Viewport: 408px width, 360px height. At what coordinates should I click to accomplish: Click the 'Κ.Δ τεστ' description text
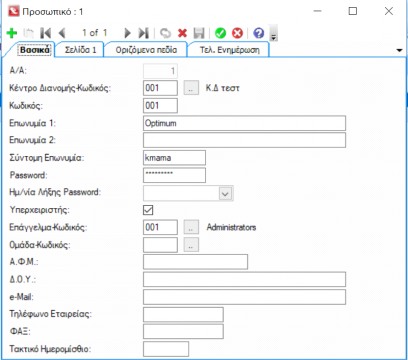point(222,88)
